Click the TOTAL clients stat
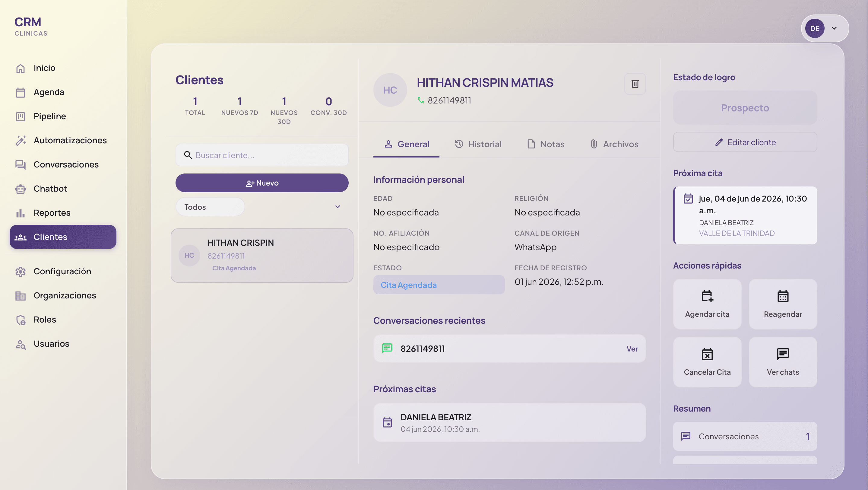Image resolution: width=868 pixels, height=490 pixels. [x=195, y=106]
